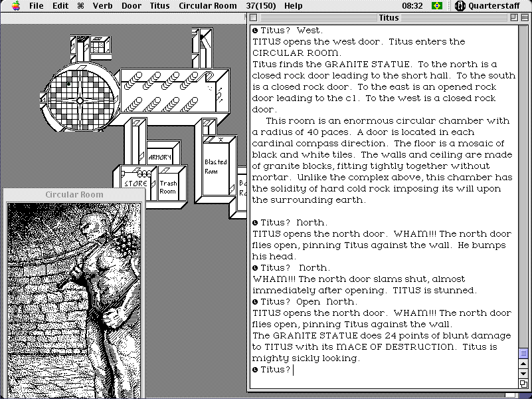
Task: Open the Verb menu
Action: tap(103, 6)
